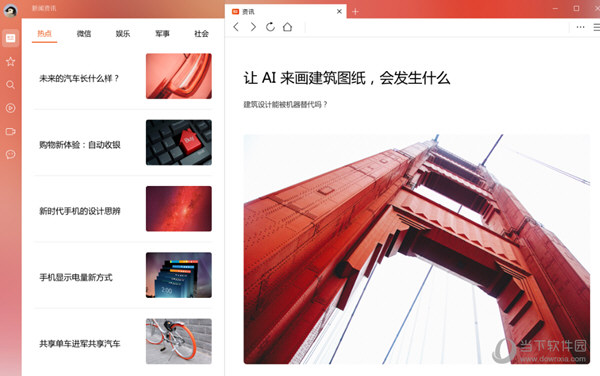
Task: Go forward to next page
Action: (253, 27)
